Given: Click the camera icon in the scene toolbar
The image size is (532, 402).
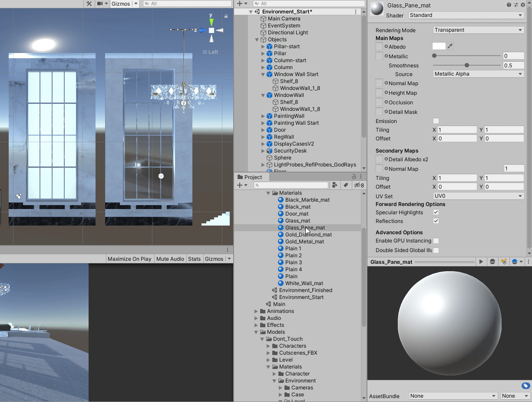Looking at the screenshot, I should pos(100,4).
